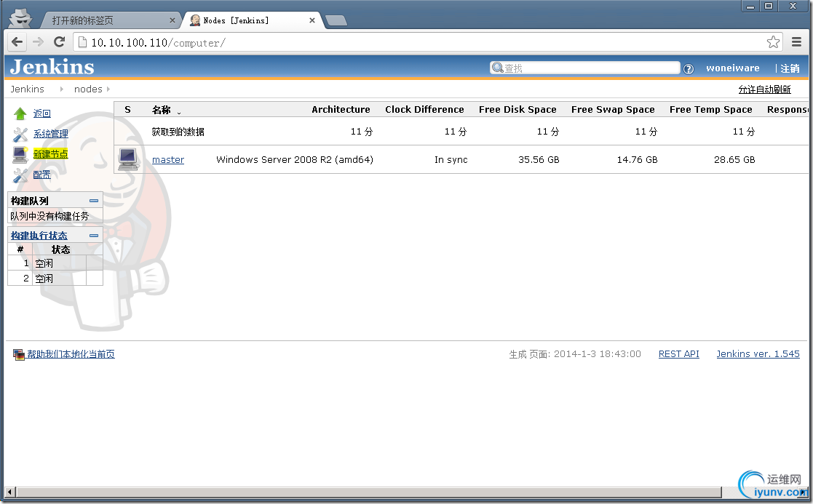Viewport: 813px width, 504px height.
Task: Open the master node link
Action: click(168, 159)
